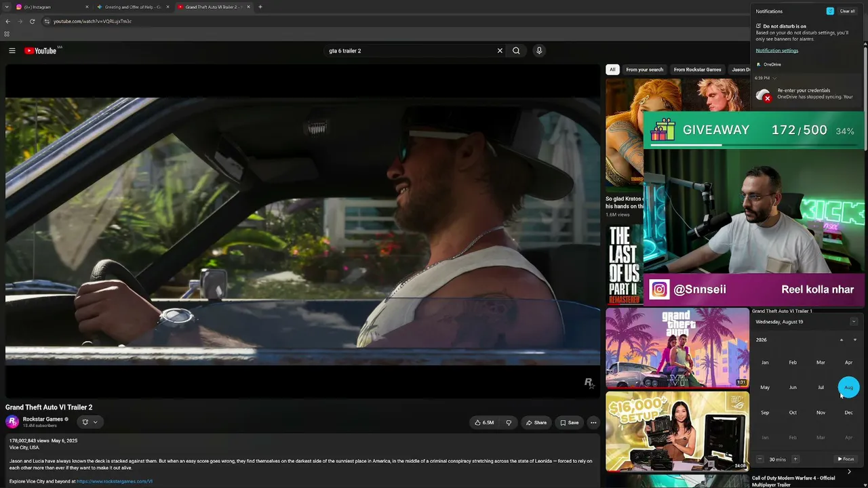Start a Focus session
The width and height of the screenshot is (868, 488).
click(846, 459)
